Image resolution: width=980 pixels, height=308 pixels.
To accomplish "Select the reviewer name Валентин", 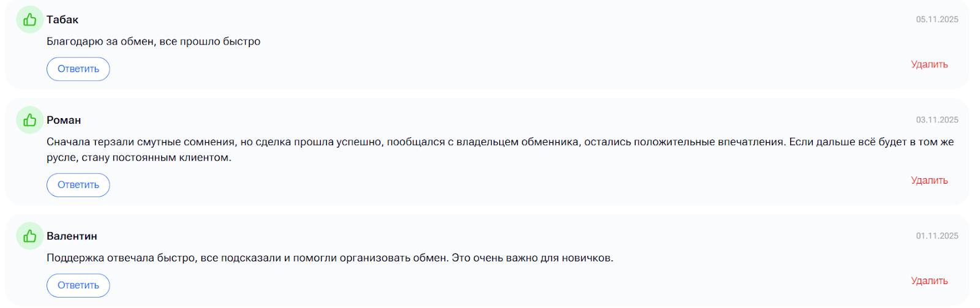I will [72, 236].
